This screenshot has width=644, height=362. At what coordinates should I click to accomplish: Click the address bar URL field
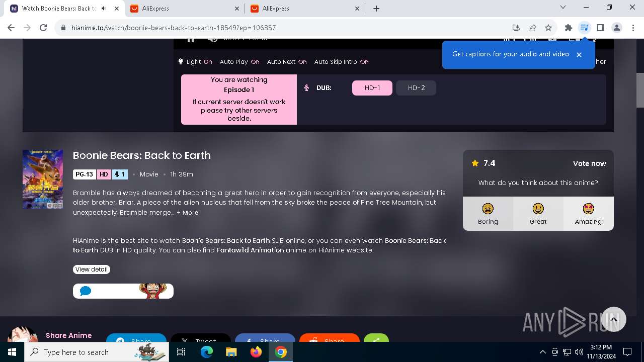282,28
